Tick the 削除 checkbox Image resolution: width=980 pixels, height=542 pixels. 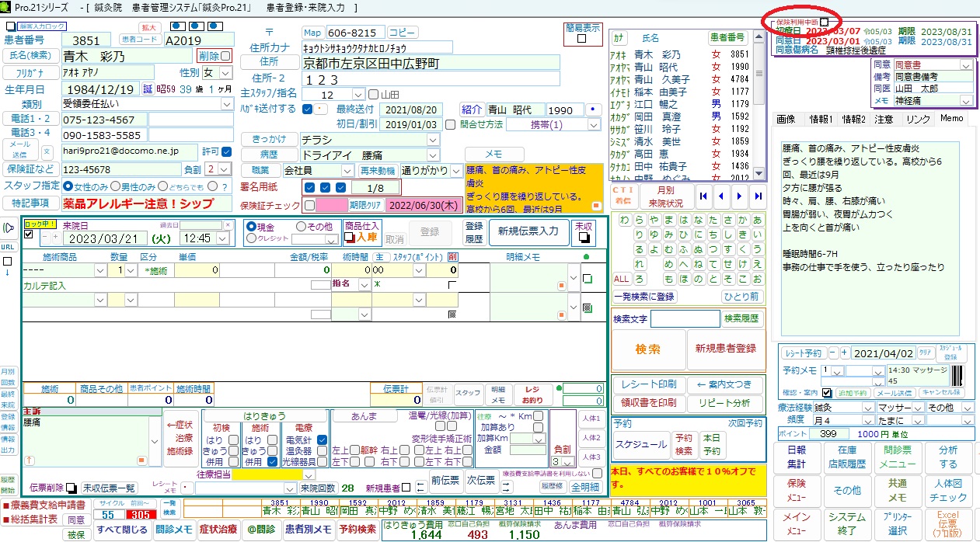click(x=225, y=56)
